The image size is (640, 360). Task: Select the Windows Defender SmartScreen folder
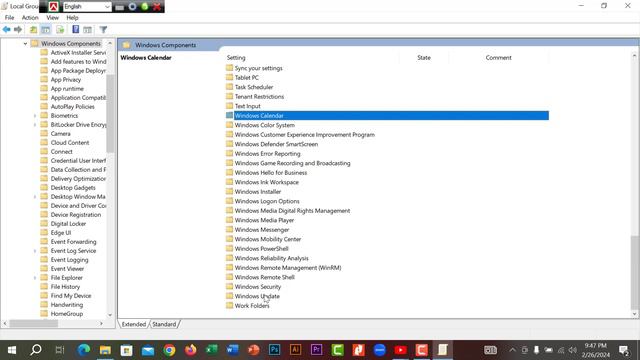tap(276, 144)
